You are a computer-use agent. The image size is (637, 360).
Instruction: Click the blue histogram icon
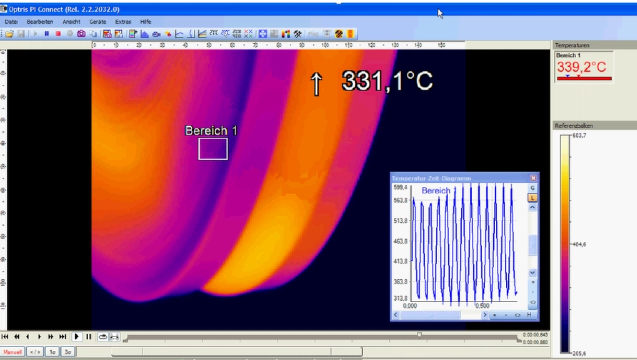click(x=145, y=34)
